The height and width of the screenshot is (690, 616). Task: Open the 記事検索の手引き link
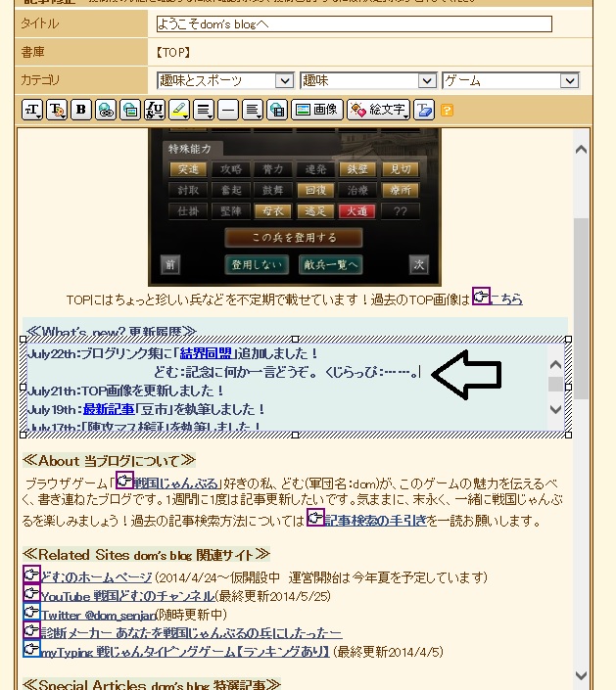click(x=376, y=521)
